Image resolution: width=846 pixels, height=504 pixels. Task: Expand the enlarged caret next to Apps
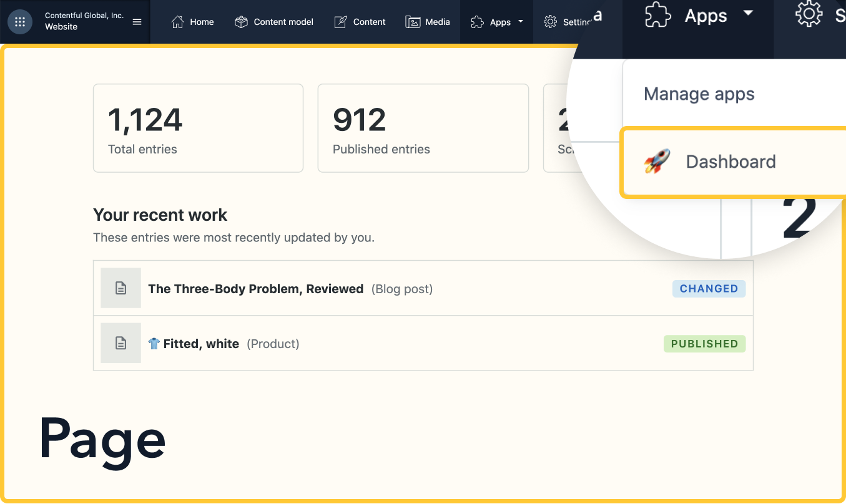(x=748, y=13)
